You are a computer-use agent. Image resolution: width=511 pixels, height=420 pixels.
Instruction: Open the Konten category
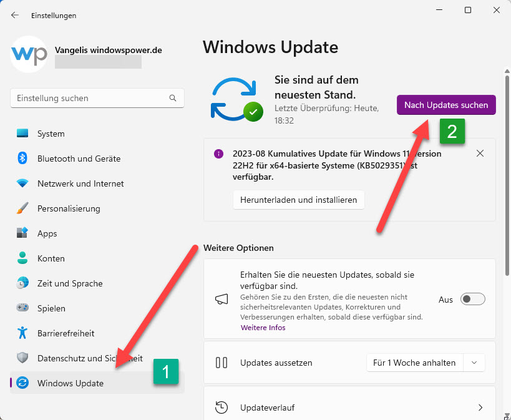[x=97, y=258]
